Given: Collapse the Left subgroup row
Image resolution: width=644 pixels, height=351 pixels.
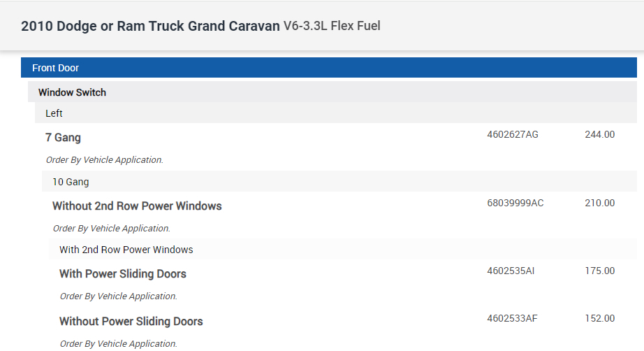Looking at the screenshot, I should 54,113.
